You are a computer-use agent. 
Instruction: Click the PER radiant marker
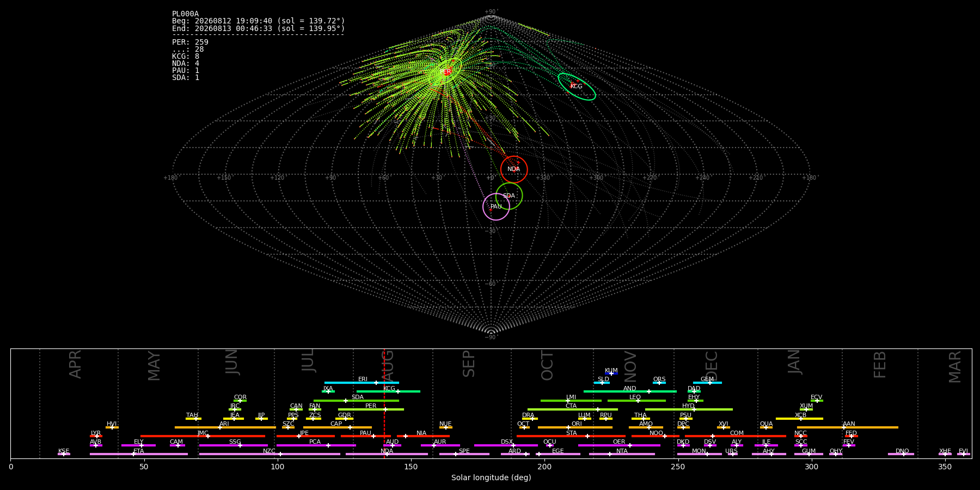click(x=445, y=72)
